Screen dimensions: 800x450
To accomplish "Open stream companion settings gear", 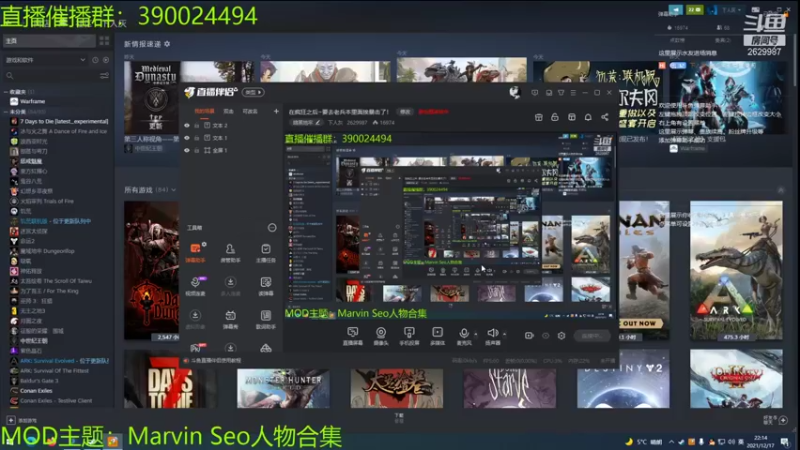I will pos(561,336).
